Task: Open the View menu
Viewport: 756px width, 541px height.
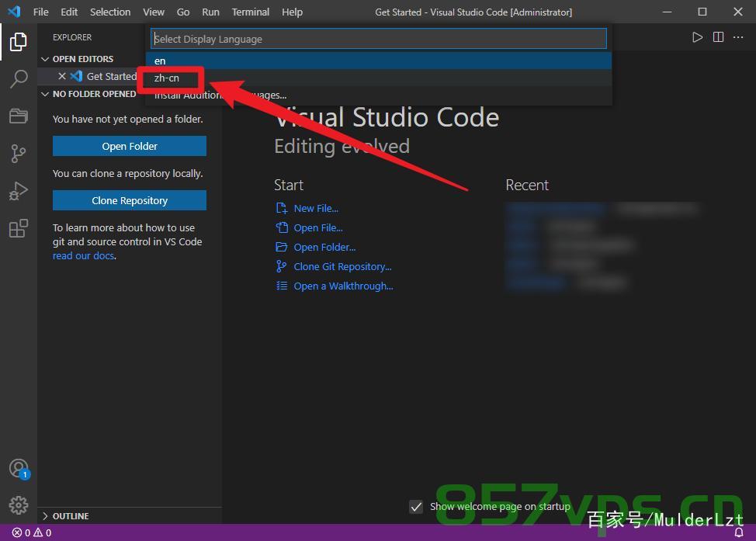Action: pyautogui.click(x=154, y=12)
